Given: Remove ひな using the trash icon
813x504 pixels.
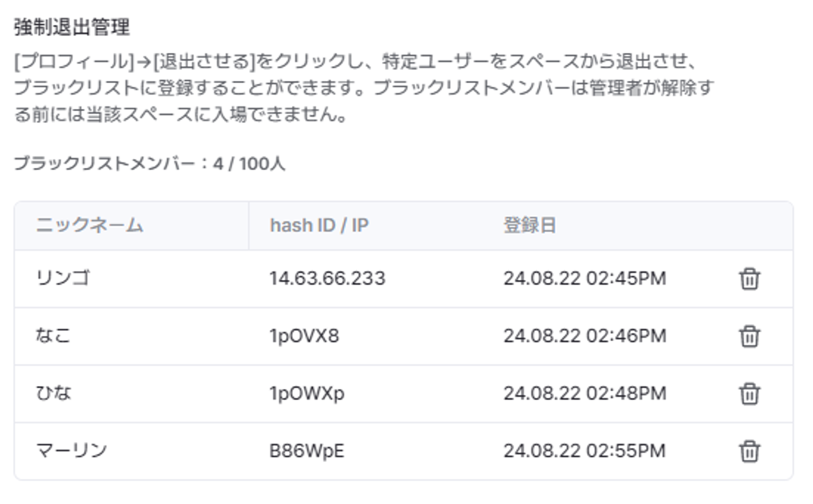Looking at the screenshot, I should pos(749,394).
